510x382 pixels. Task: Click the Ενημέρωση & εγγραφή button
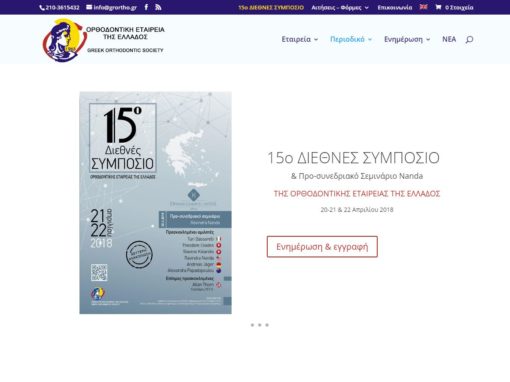322,247
